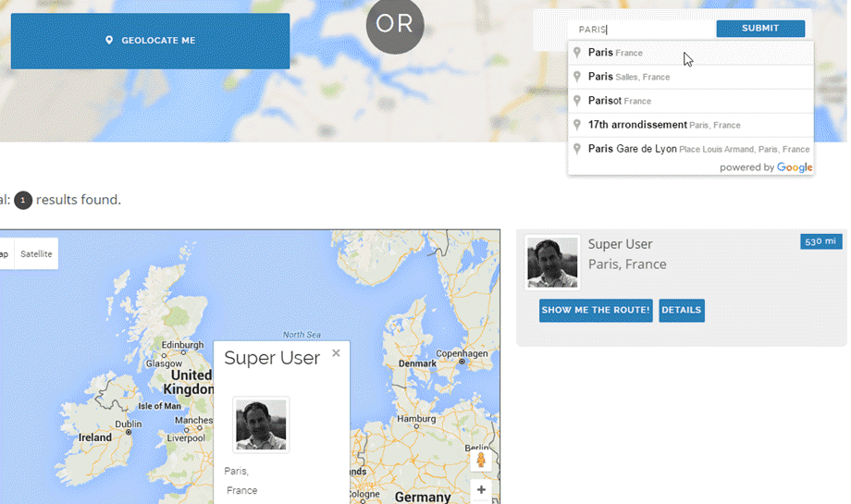Click pin icon beside Paris Gare de Lyon
The height and width of the screenshot is (504, 851).
point(577,149)
